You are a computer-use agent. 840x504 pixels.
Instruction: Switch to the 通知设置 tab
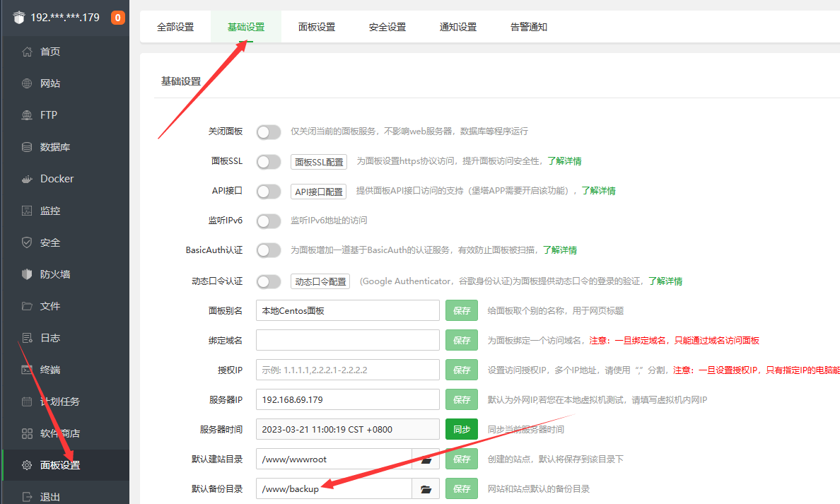pyautogui.click(x=457, y=27)
